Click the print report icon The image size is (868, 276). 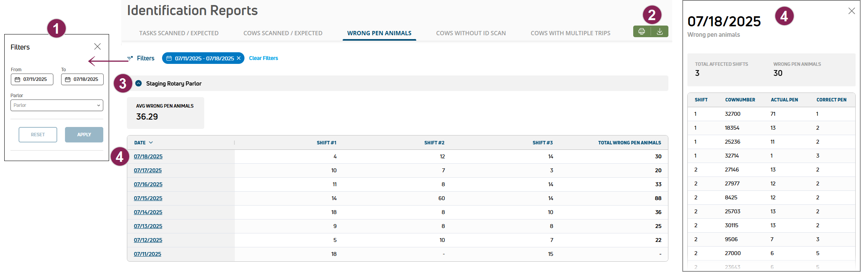[642, 32]
